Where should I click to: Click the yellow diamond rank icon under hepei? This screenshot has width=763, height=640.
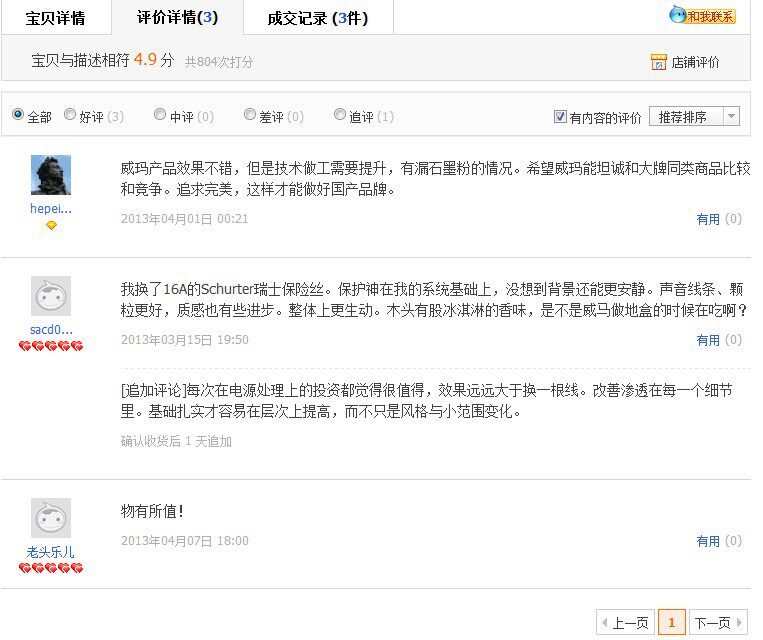51,225
